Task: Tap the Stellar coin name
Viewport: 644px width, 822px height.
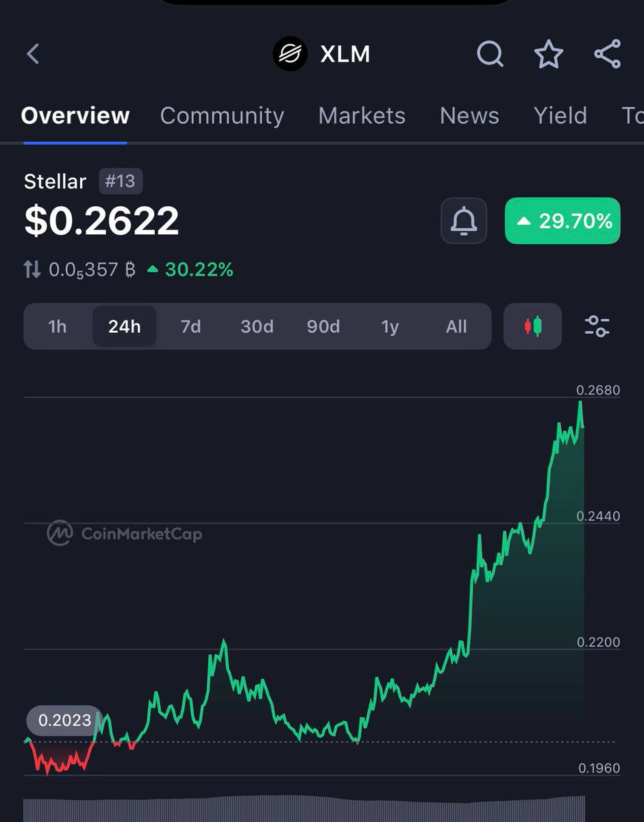Action: (55, 182)
